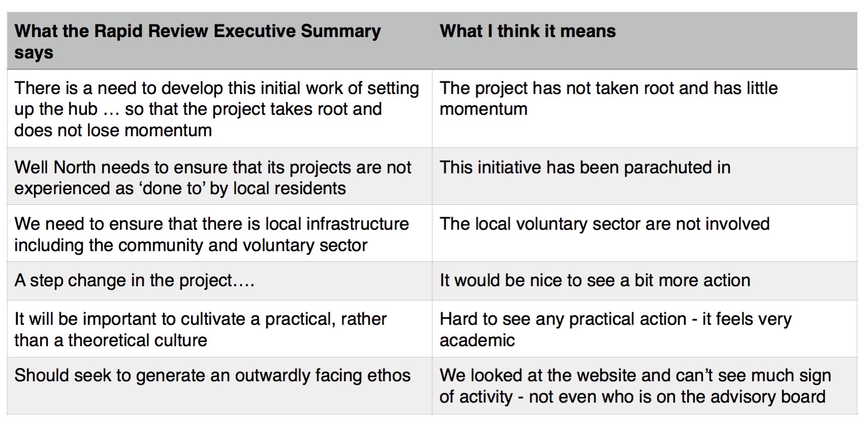Click the 'A step change in the project' cell
The height and width of the screenshot is (424, 868).
(x=134, y=281)
